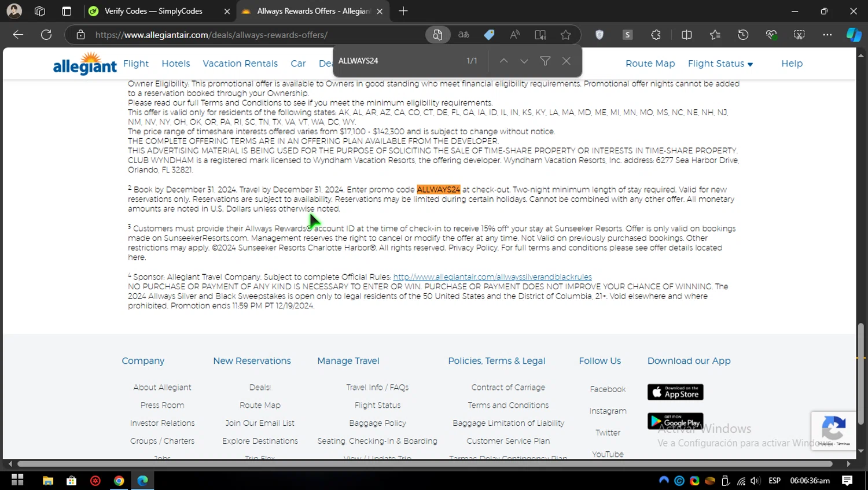Open the Copilot sidebar icon
This screenshot has height=490, width=868.
854,35
